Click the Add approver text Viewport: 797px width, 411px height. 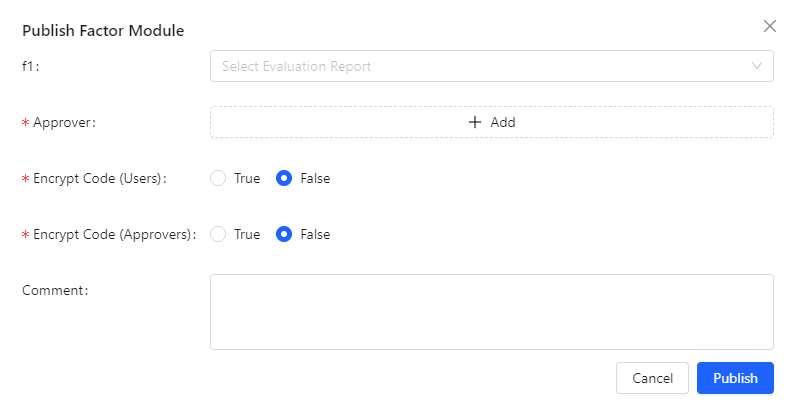click(x=503, y=122)
